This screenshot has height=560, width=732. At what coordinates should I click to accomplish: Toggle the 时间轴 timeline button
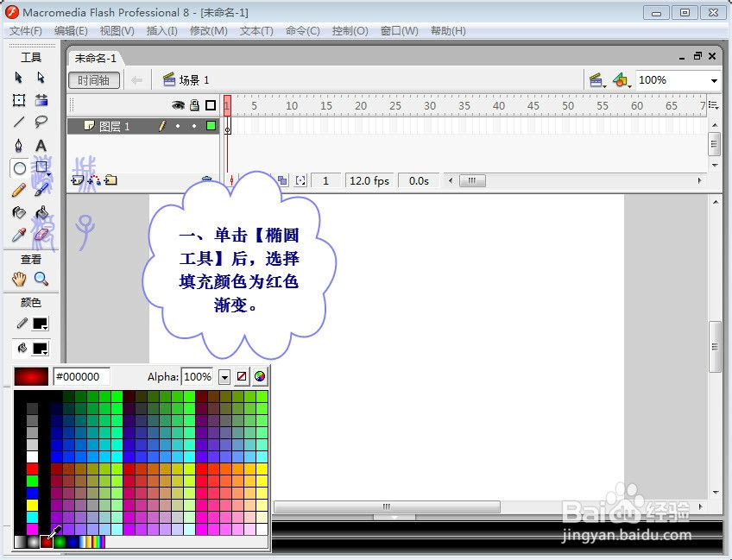(x=94, y=79)
